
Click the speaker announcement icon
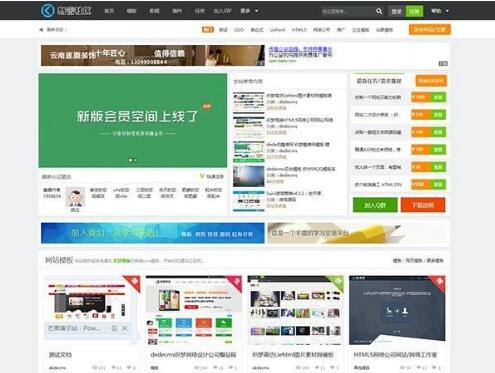point(41,30)
